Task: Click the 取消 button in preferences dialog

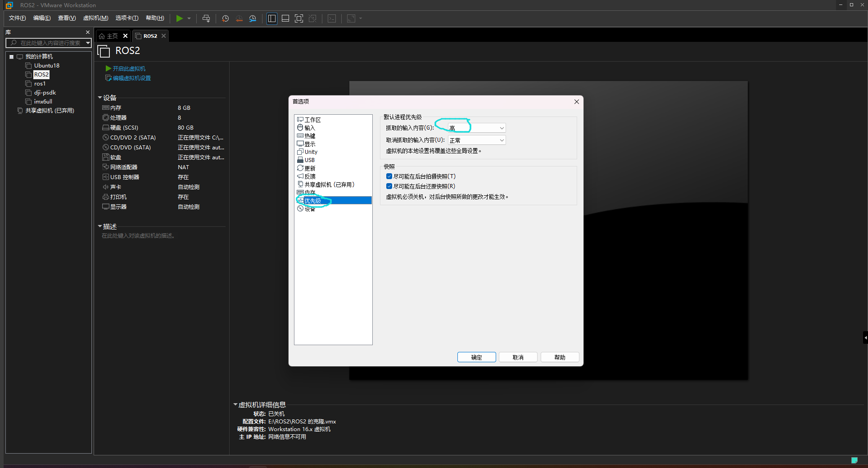Action: click(518, 357)
